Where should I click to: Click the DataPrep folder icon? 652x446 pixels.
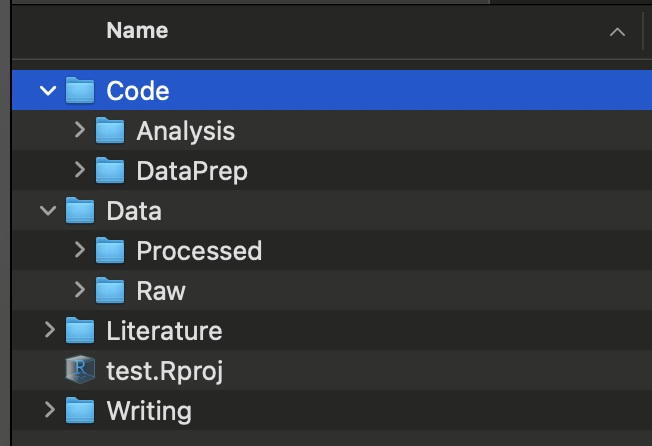pos(110,171)
